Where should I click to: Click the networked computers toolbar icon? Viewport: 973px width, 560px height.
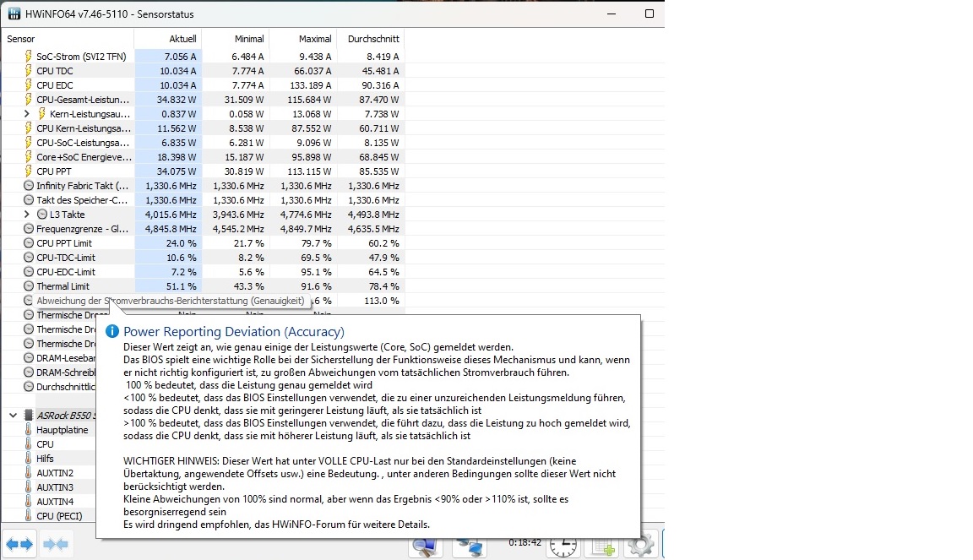pyautogui.click(x=469, y=547)
